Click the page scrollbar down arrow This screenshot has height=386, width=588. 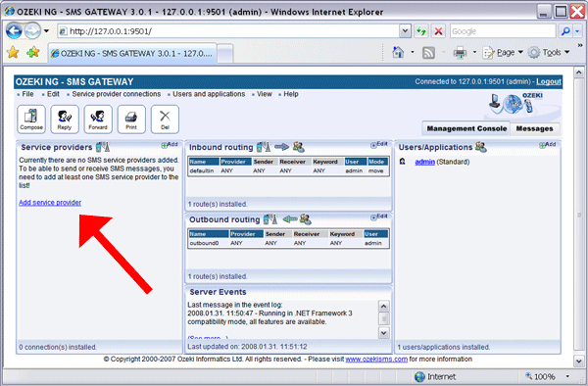click(579, 361)
